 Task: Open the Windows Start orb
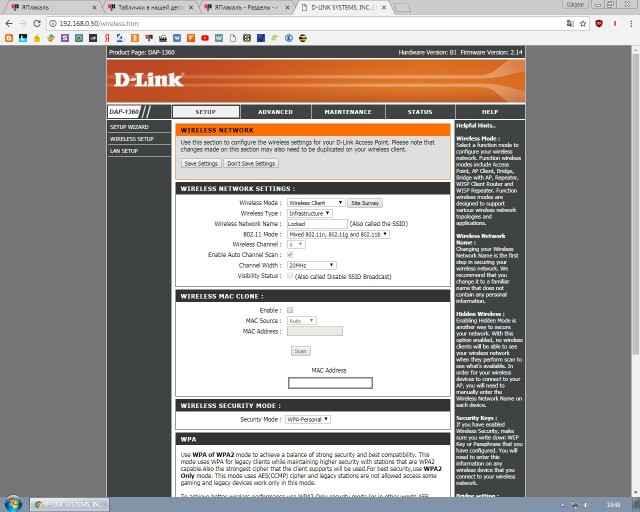point(13,504)
